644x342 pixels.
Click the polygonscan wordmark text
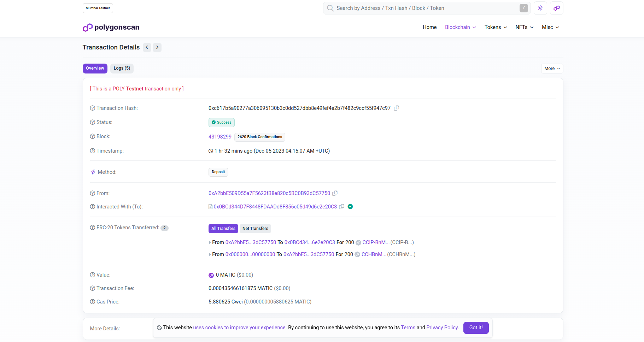pos(117,27)
